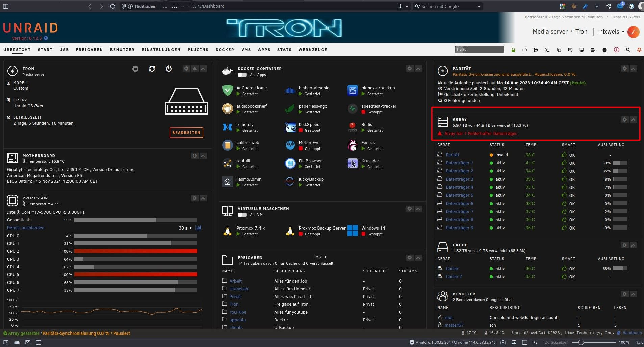Open the 30 s interval dropdown
644x347 pixels.
tap(185, 228)
